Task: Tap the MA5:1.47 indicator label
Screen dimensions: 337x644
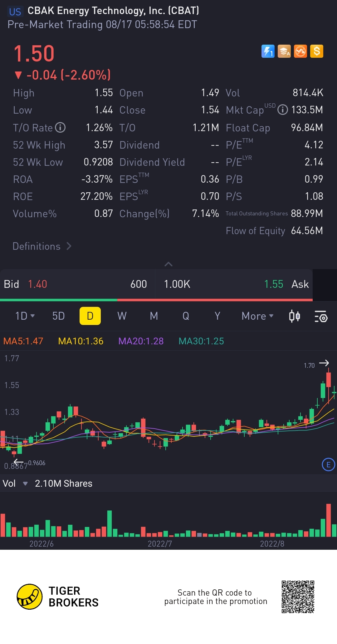Action: [23, 341]
